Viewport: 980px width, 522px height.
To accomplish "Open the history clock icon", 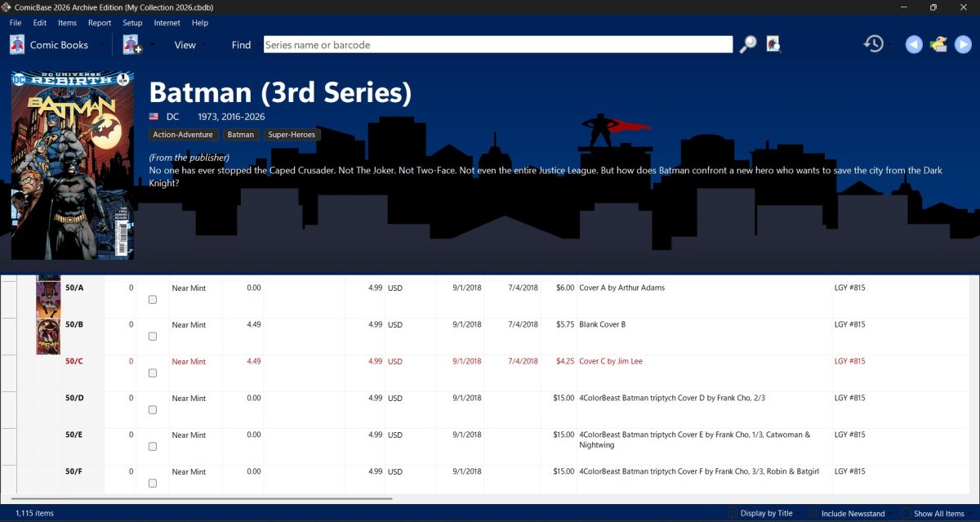I will (874, 44).
